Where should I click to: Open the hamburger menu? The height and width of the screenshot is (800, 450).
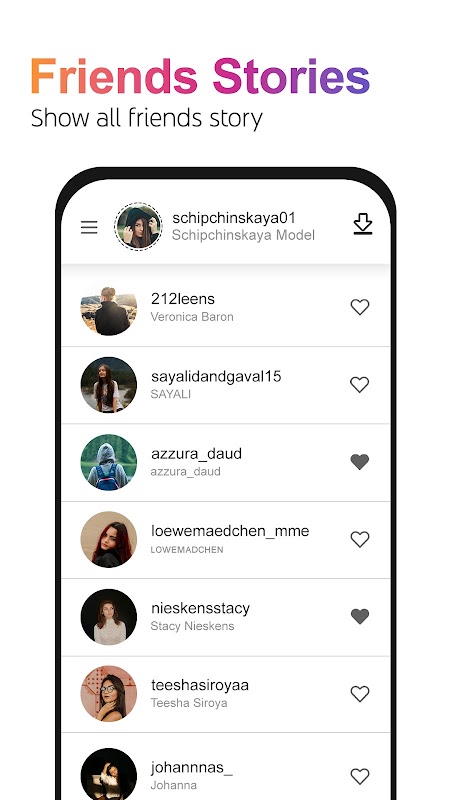click(x=89, y=227)
